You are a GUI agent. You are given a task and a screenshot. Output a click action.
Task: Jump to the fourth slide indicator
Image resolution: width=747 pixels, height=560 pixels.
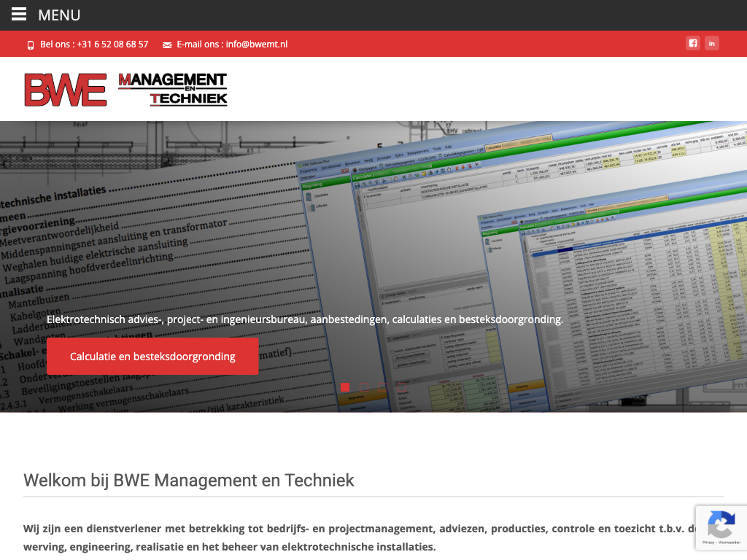[x=402, y=387]
